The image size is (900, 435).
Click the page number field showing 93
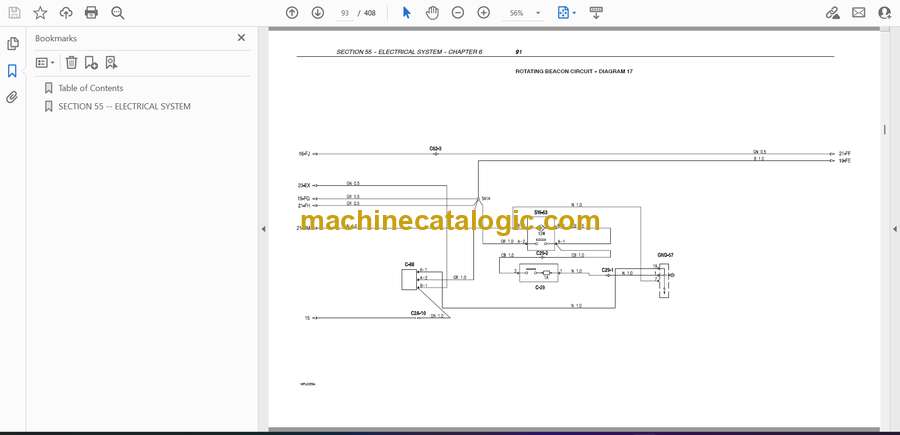pos(344,13)
